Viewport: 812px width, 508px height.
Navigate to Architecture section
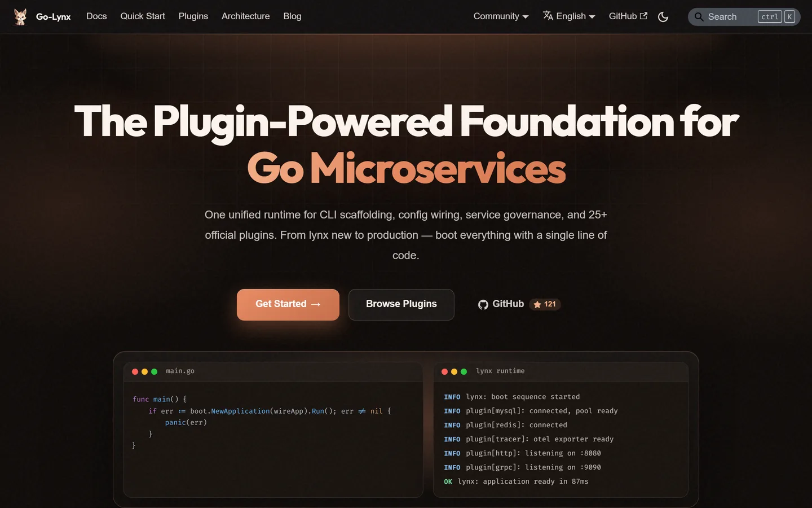246,16
